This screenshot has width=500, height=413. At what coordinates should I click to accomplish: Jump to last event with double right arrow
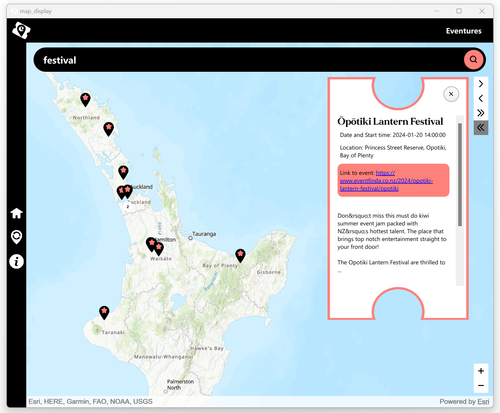pyautogui.click(x=481, y=113)
